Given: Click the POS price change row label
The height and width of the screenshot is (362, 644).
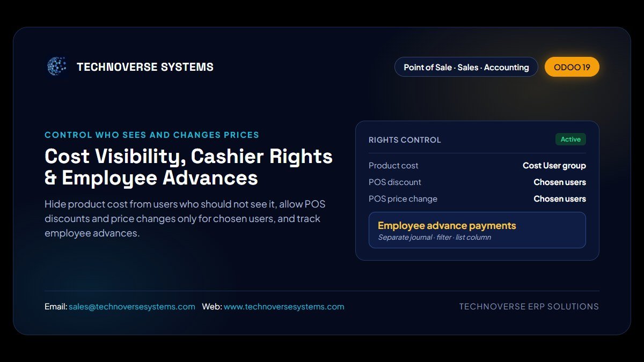Looking at the screenshot, I should pos(403,199).
